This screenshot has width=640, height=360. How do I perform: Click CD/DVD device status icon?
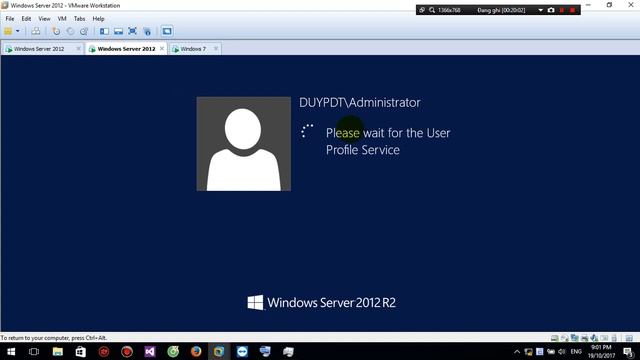(x=564, y=338)
